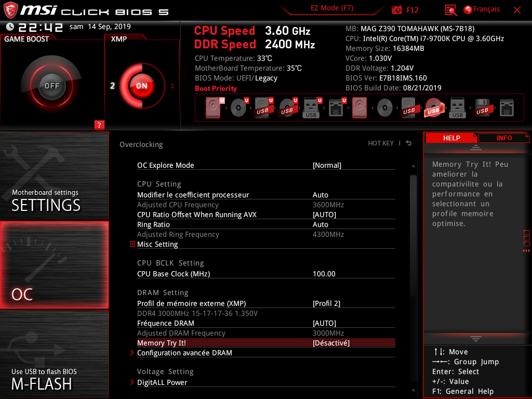Switch to the INFO tab
This screenshot has height=399, width=532.
pos(504,138)
